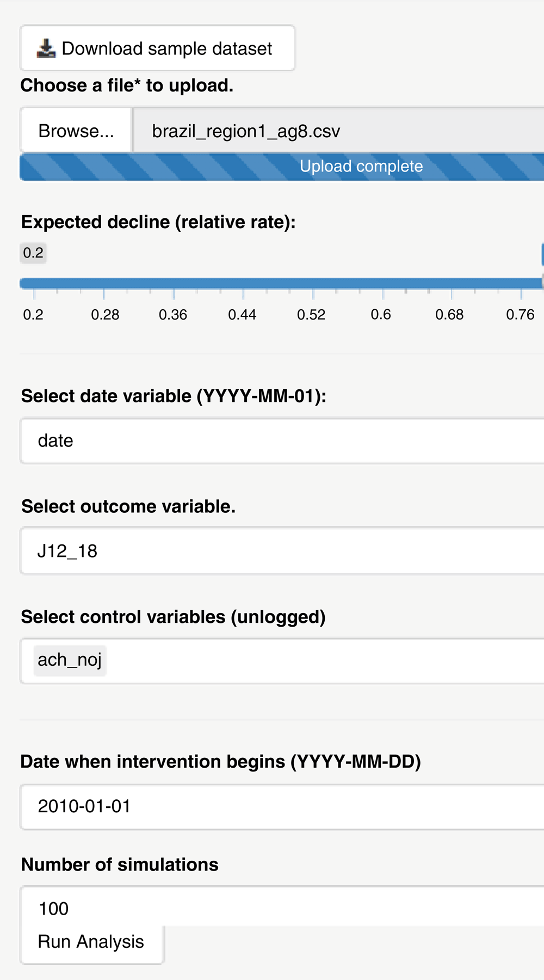544x980 pixels.
Task: Select the ach_noj control variable tag
Action: pyautogui.click(x=70, y=660)
